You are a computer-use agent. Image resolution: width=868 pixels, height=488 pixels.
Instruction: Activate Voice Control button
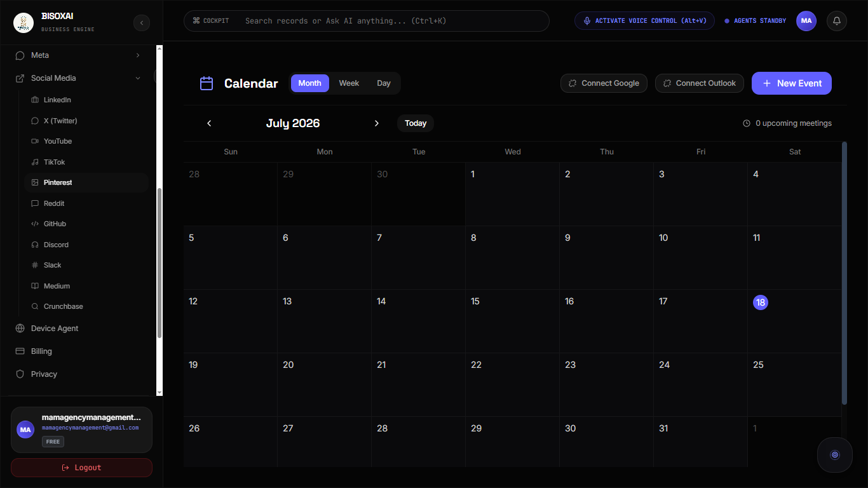coord(644,21)
